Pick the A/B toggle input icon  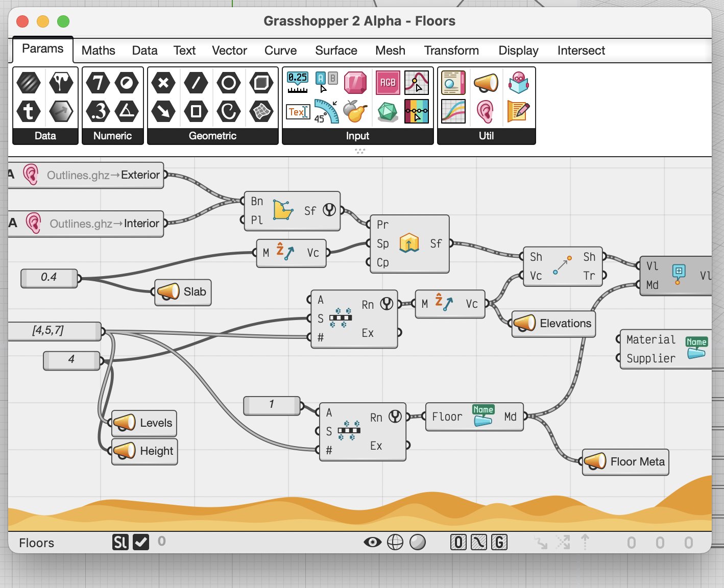(326, 83)
